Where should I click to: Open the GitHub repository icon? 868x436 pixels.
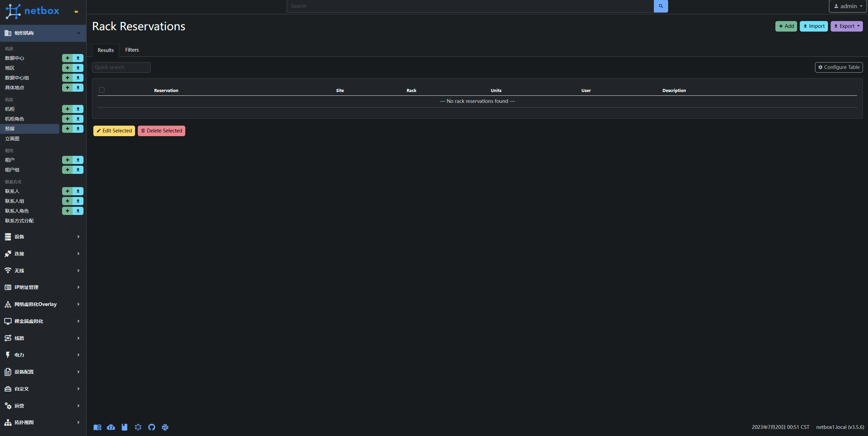click(152, 427)
